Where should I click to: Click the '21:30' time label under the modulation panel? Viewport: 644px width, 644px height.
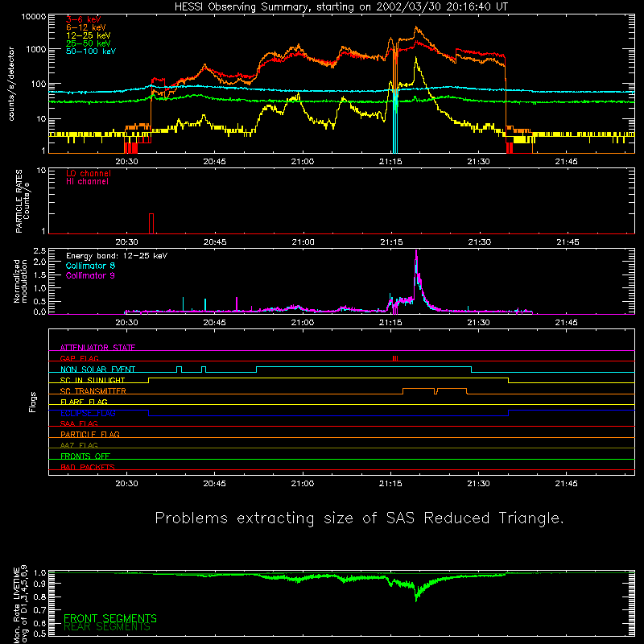pyautogui.click(x=478, y=323)
